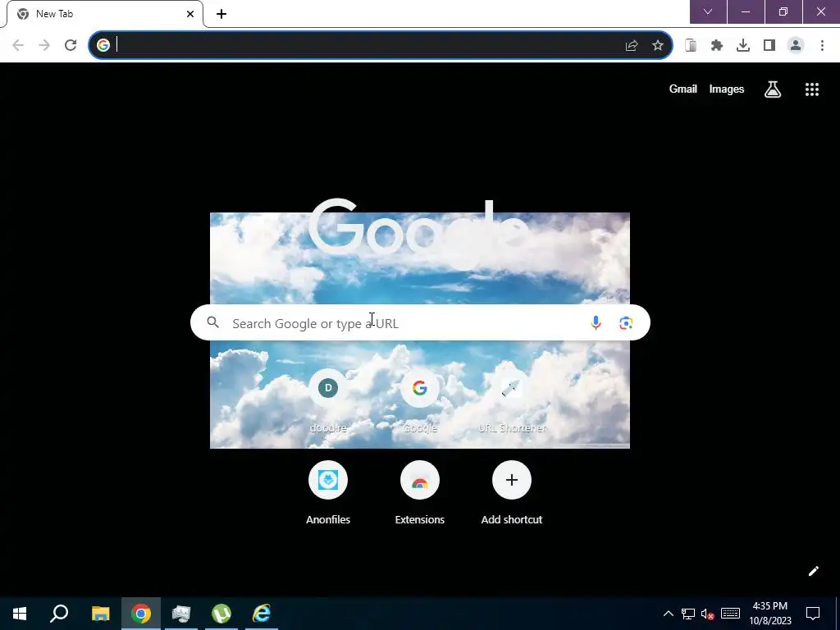
Task: Open the monitor utility taskbar app
Action: (x=181, y=614)
